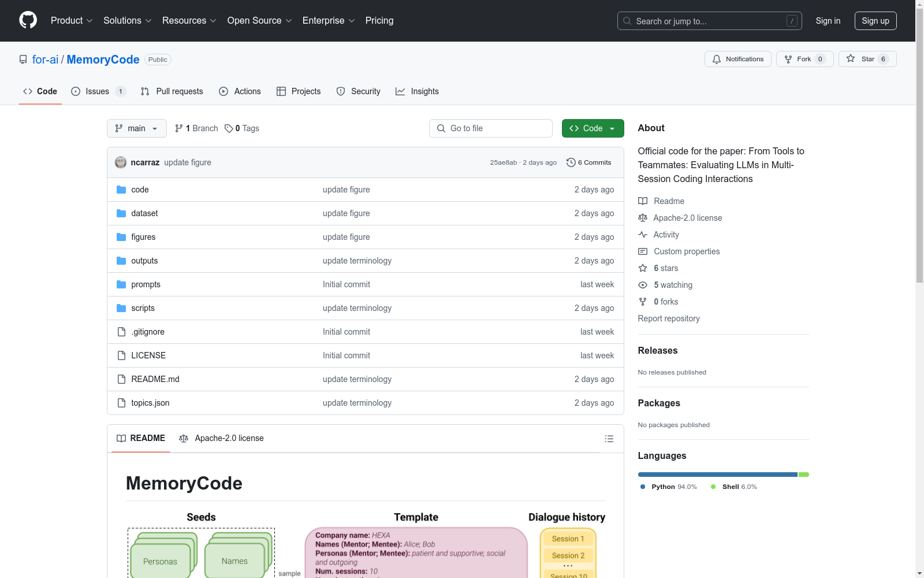924x578 pixels.
Task: Switch to the Apache-2.0 license tab
Action: click(x=221, y=438)
